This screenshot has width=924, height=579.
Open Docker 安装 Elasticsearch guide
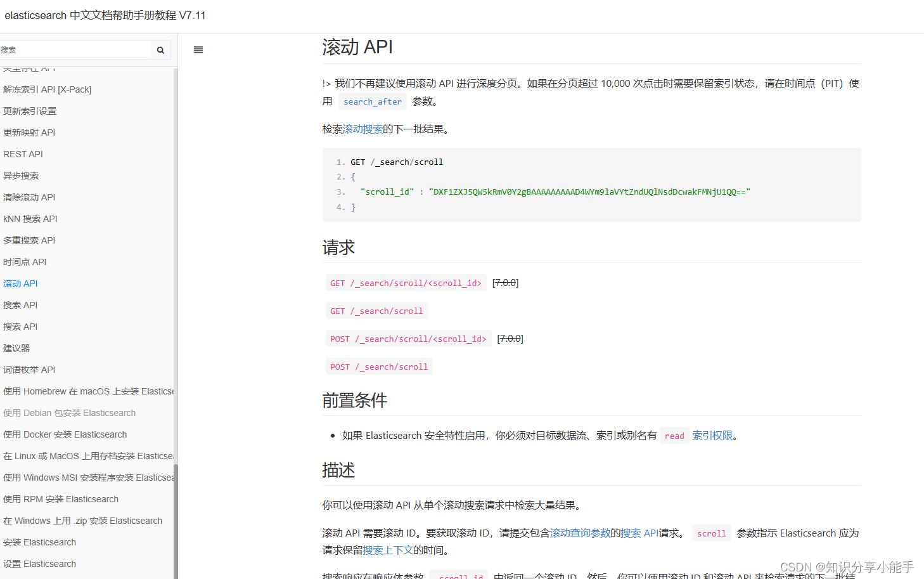[x=65, y=434]
